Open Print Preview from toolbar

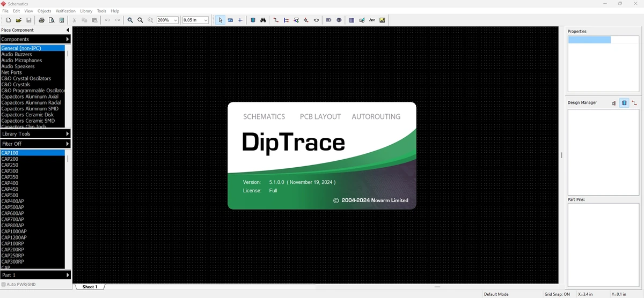coord(52,20)
